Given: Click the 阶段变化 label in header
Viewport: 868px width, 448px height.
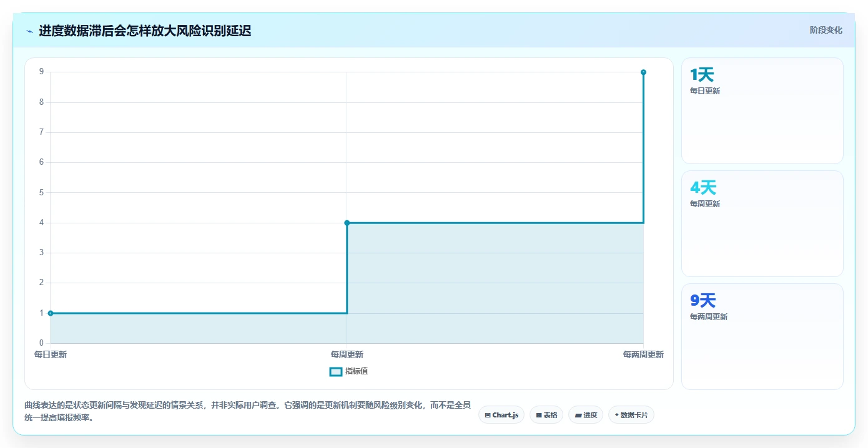Looking at the screenshot, I should pyautogui.click(x=826, y=30).
